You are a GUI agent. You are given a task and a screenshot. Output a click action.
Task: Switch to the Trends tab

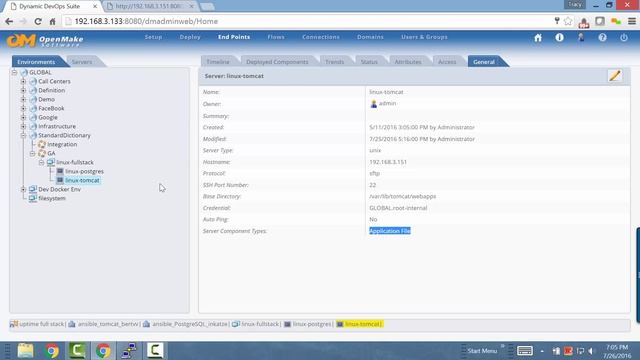click(334, 62)
